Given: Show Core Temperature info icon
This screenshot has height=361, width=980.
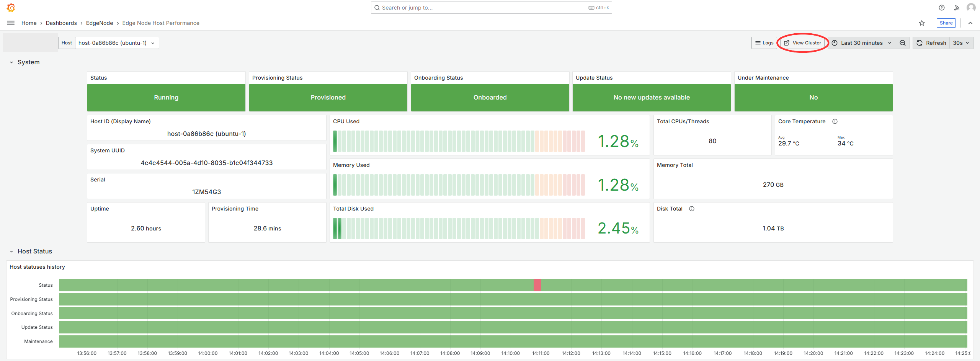Looking at the screenshot, I should click(x=835, y=121).
